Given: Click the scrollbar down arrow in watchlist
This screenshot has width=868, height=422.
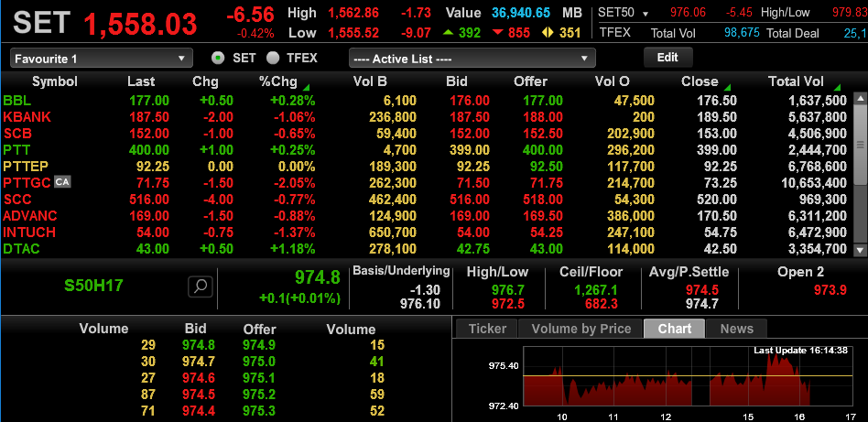Looking at the screenshot, I should coord(860,250).
